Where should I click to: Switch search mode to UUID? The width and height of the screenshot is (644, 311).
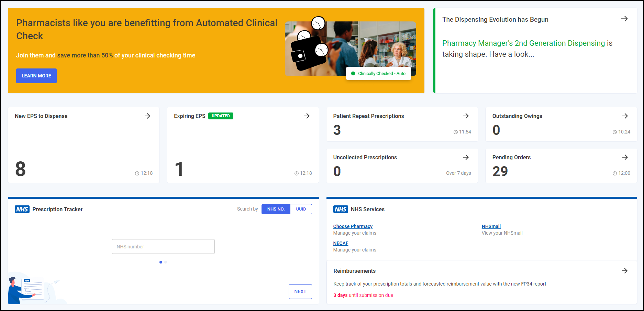click(301, 209)
